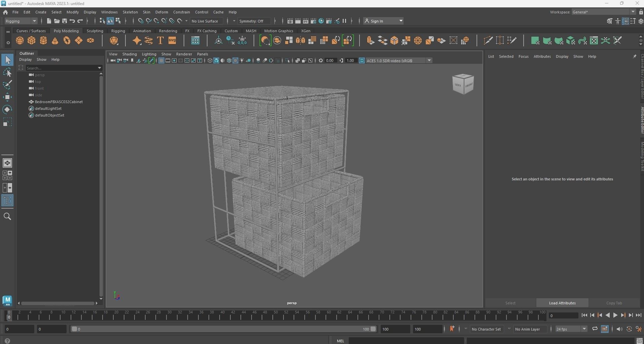The width and height of the screenshot is (644, 344).
Task: Go to the start of playback range
Action: click(x=584, y=315)
